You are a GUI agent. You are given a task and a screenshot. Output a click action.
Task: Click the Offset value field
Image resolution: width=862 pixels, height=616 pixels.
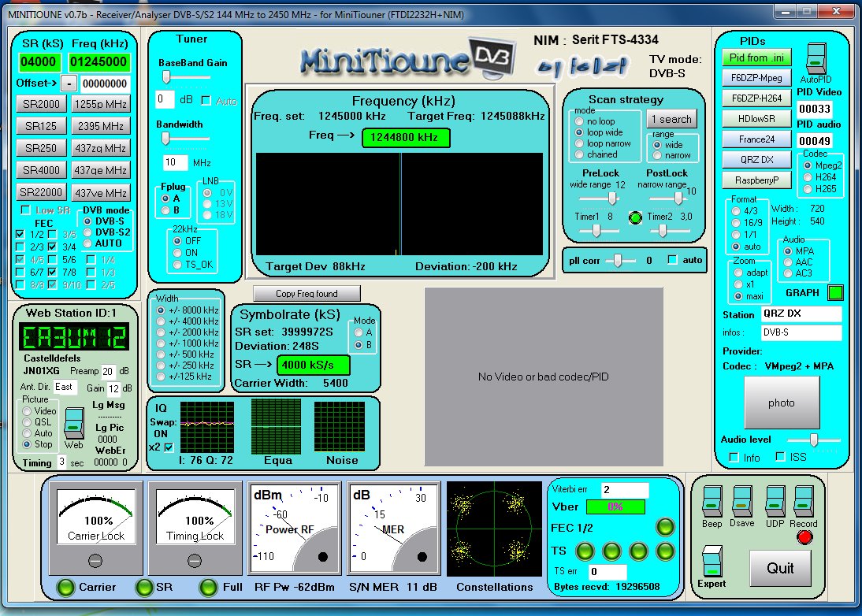click(105, 83)
